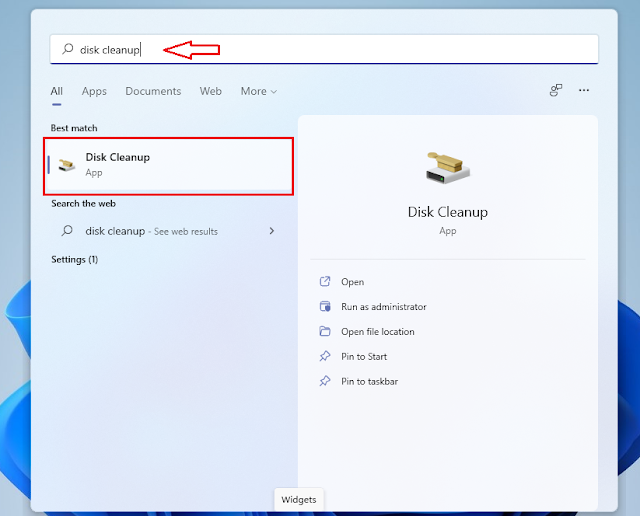
Task: Choose Pin to taskbar
Action: click(369, 382)
